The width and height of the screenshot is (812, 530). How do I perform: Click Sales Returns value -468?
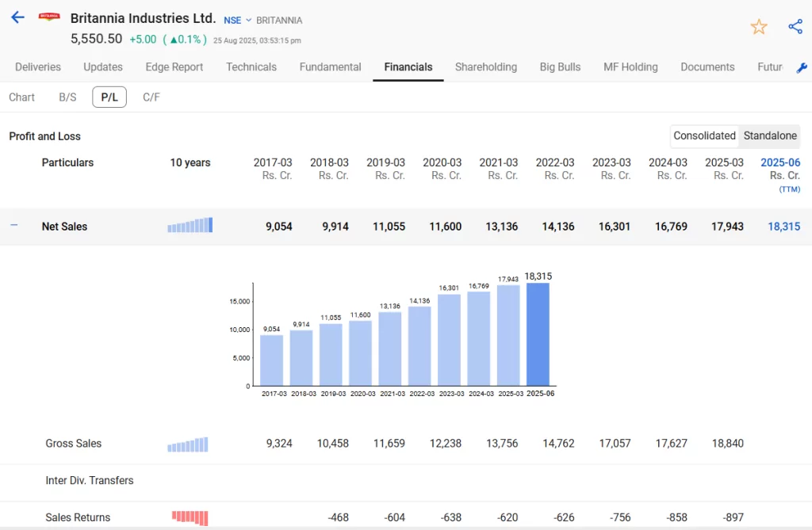(338, 517)
